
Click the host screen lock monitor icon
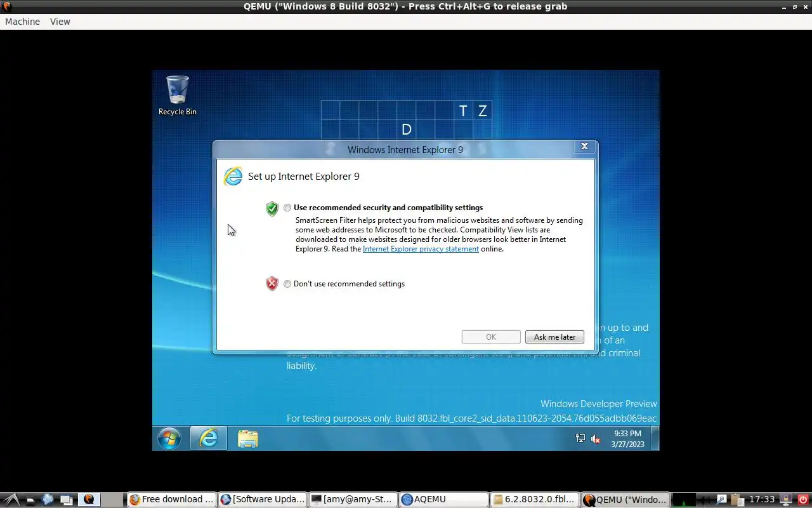(785, 500)
